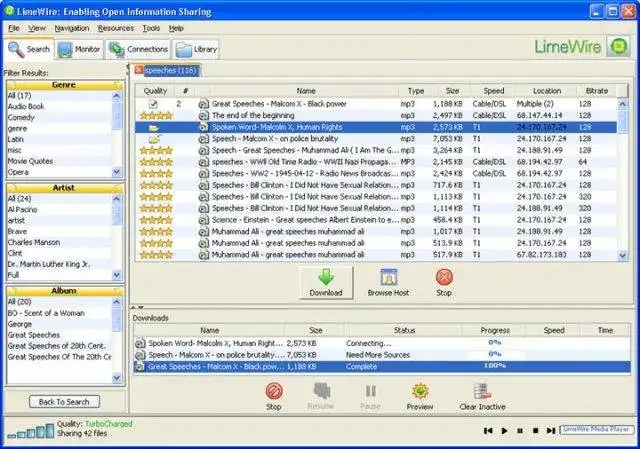The height and width of the screenshot is (449, 640).
Task: Close the speeches (116) search tab
Action: pyautogui.click(x=139, y=70)
